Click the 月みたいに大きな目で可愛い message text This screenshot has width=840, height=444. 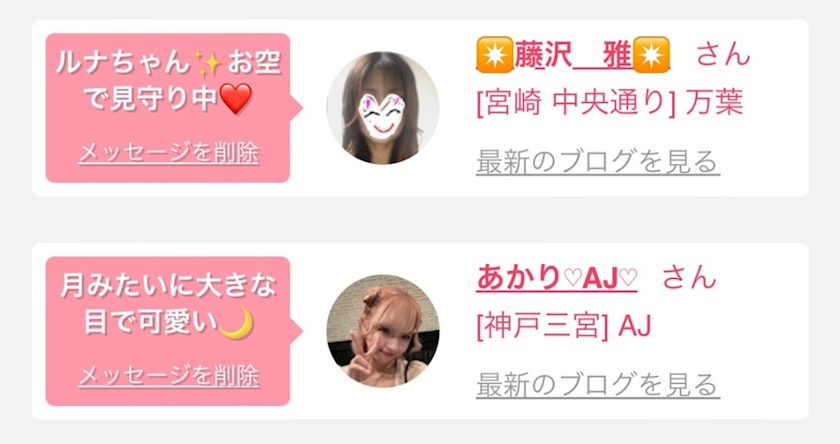point(168,304)
